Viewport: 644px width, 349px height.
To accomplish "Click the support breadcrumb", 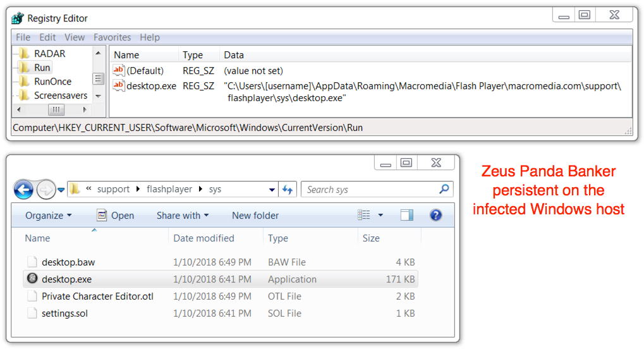I will coord(113,189).
